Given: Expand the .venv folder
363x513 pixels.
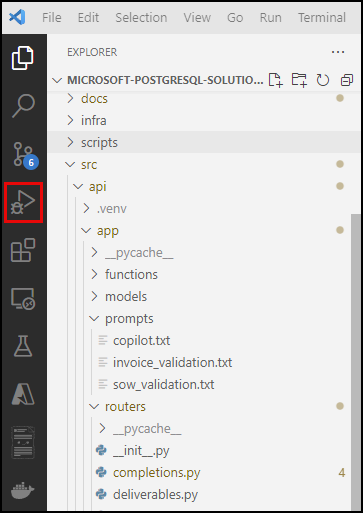Looking at the screenshot, I should (x=199, y=208).
